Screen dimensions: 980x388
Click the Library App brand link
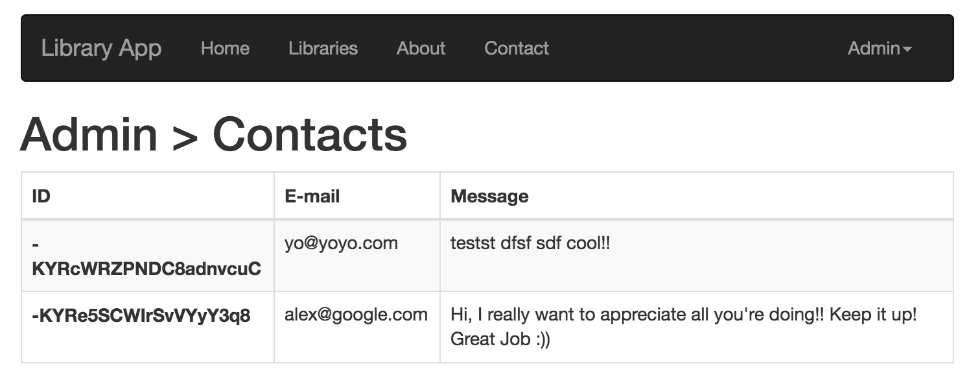coord(101,48)
